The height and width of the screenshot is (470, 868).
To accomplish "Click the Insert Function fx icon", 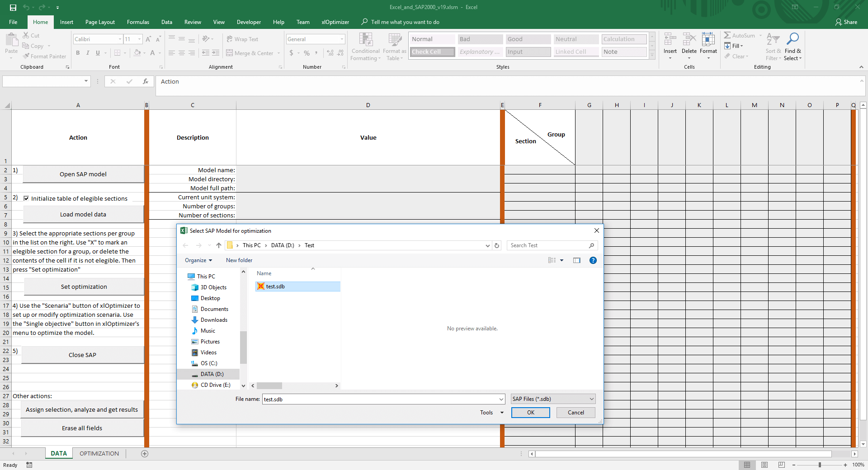I will pos(146,81).
